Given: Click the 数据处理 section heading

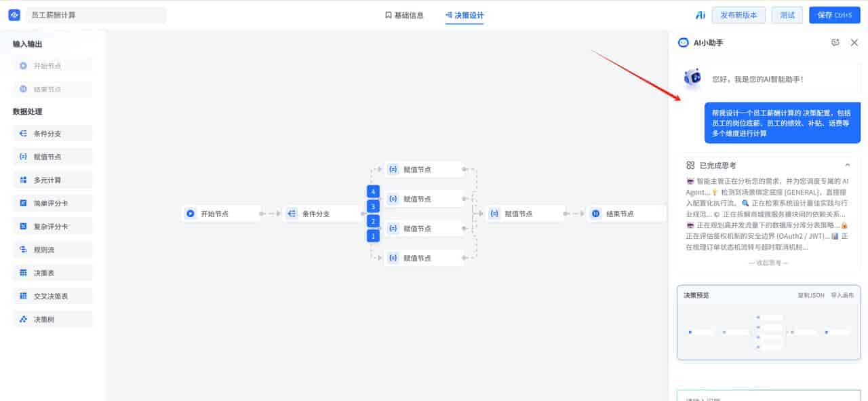Looking at the screenshot, I should (27, 111).
